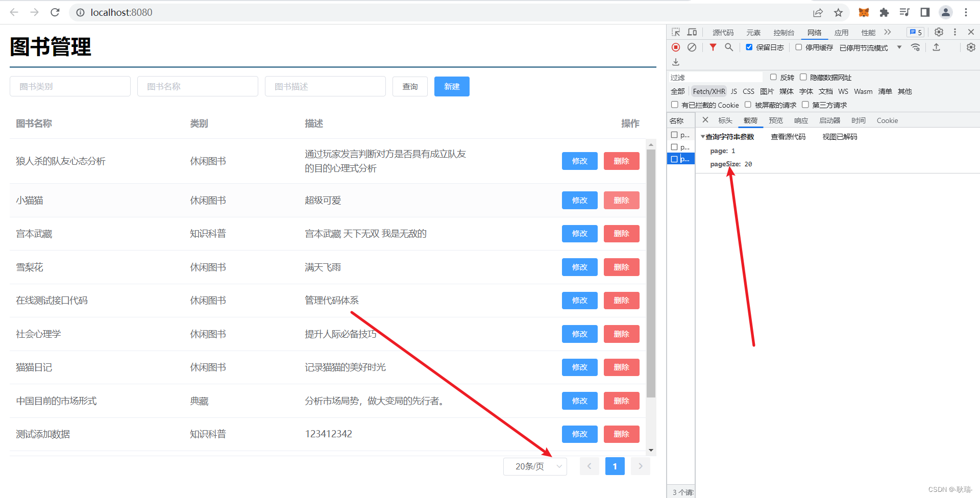
Task: Click the 图书类别 input field
Action: (x=70, y=86)
